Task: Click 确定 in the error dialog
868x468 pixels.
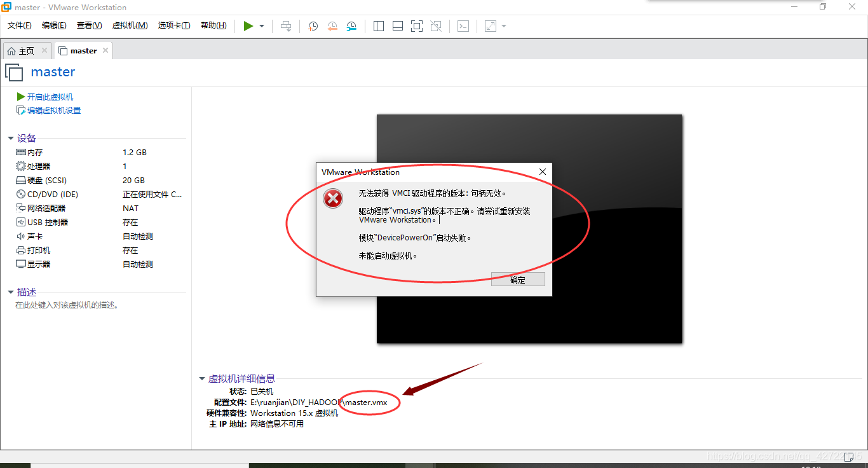Action: click(518, 280)
